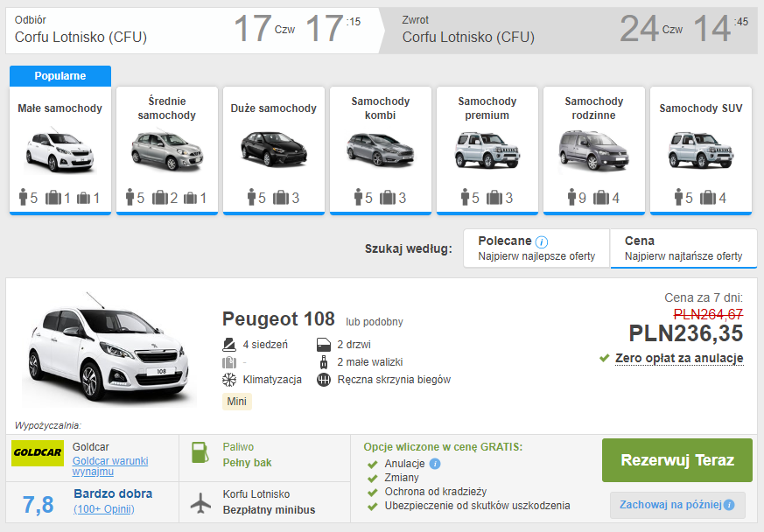Click the Mini category badge

(x=237, y=402)
